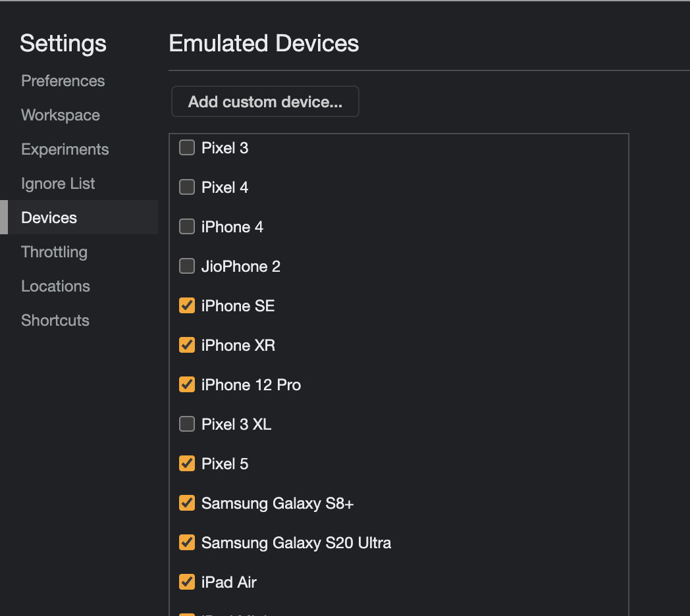
Task: Click the iPhone 4 device name
Action: click(232, 227)
